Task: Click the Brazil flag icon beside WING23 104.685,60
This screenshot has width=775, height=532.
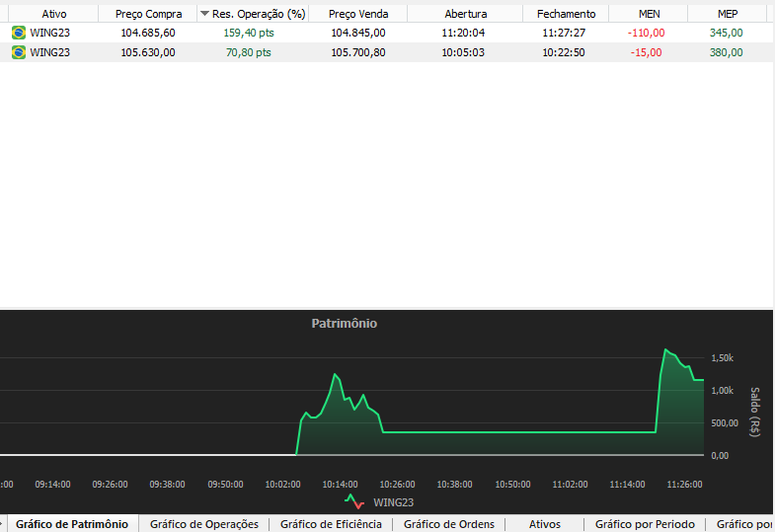Action: tap(19, 33)
